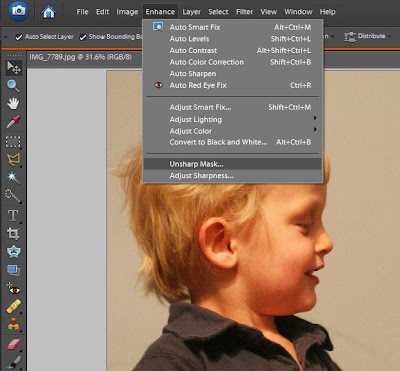Select the Clone Stamp tool
Viewport: 400px width, 371px height.
[13, 324]
